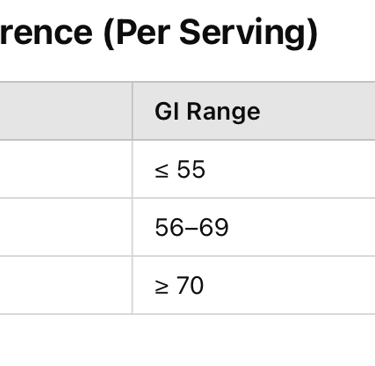
Task: Click the '≥' symbol in the last row
Action: point(162,287)
